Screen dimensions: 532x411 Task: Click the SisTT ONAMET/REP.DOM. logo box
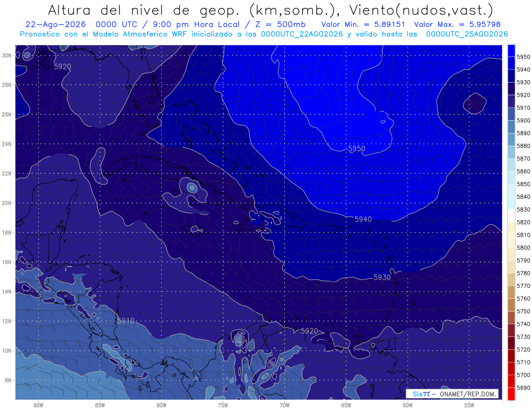click(452, 394)
